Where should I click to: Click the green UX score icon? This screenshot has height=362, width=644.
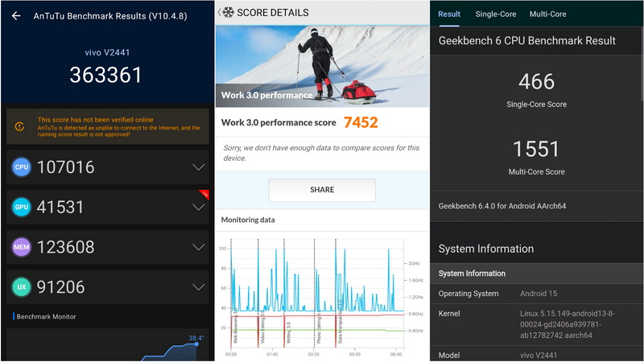pyautogui.click(x=22, y=286)
